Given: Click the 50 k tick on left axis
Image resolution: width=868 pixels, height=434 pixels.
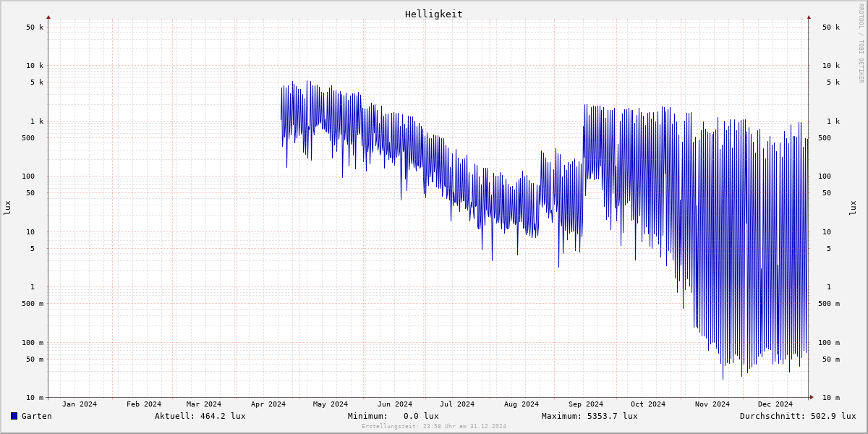Looking at the screenshot, I should point(35,27).
